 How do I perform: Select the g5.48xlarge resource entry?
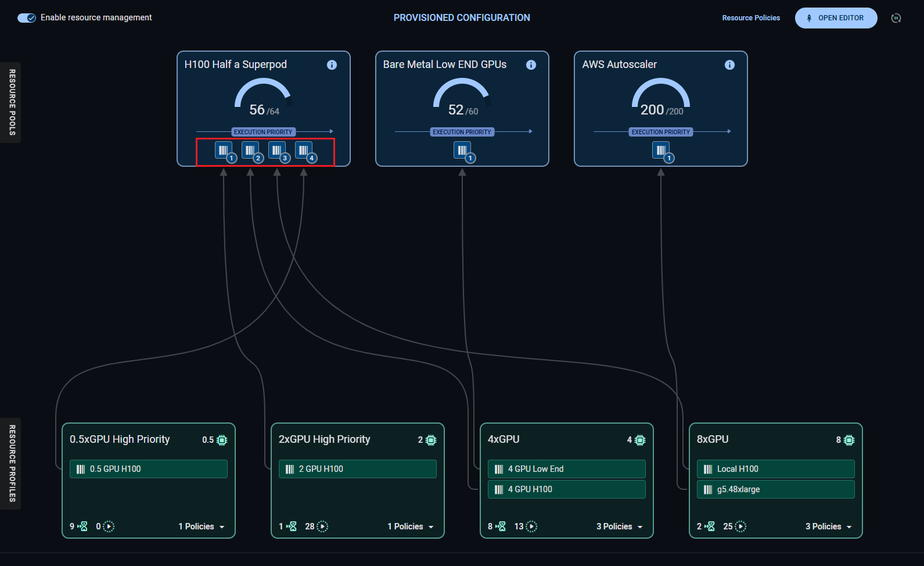[775, 489]
